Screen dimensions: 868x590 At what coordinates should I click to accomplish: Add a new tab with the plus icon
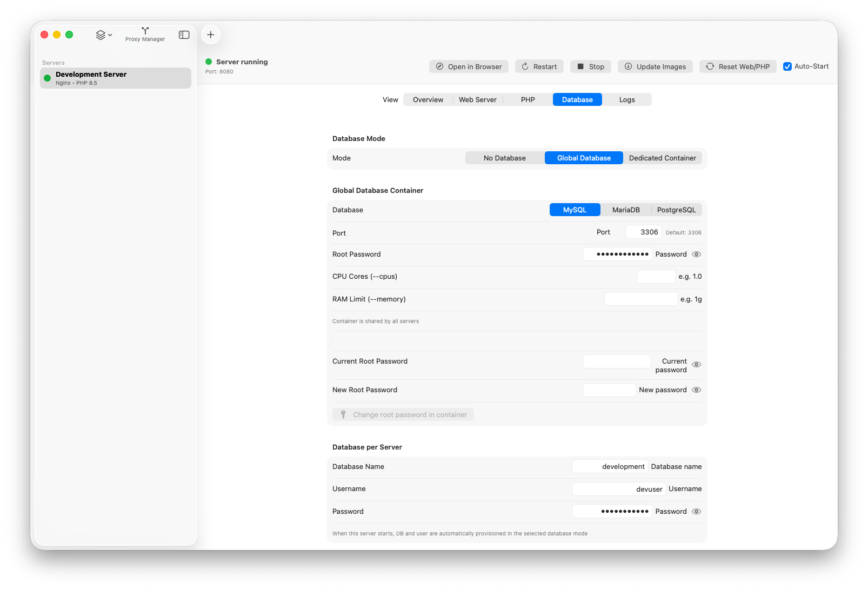pyautogui.click(x=210, y=34)
